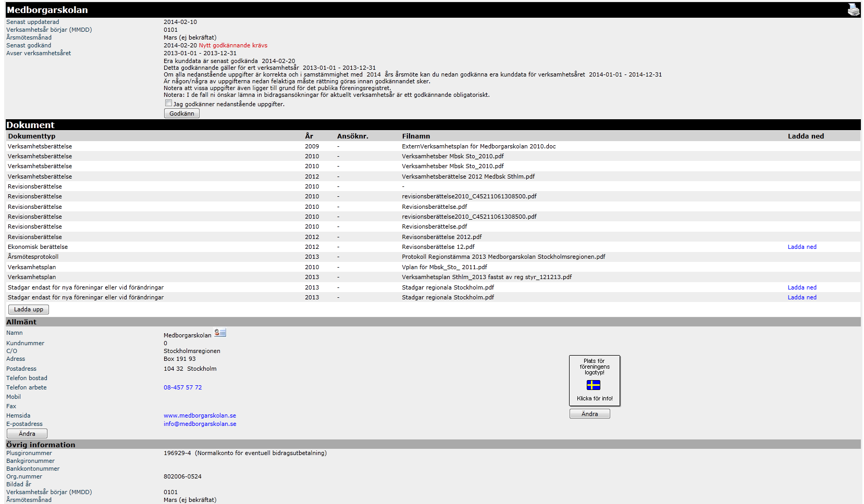Click the Plusgironummer value 196929-4
Screen dimensions: 864x504
click(x=177, y=453)
